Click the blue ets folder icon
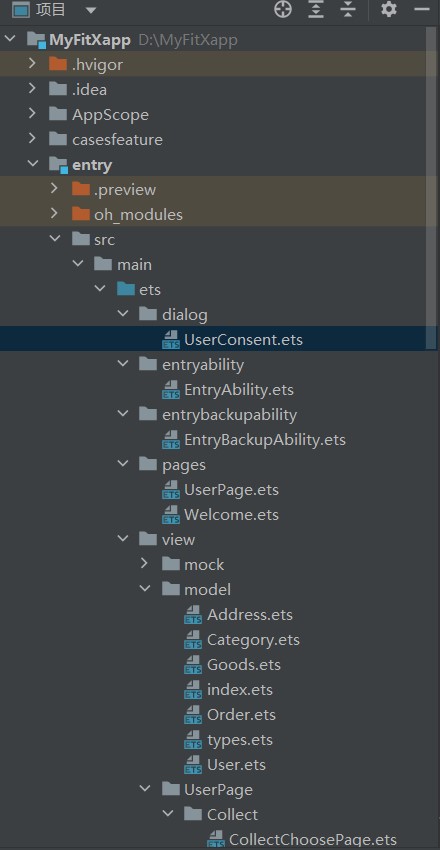The image size is (440, 850). point(126,289)
